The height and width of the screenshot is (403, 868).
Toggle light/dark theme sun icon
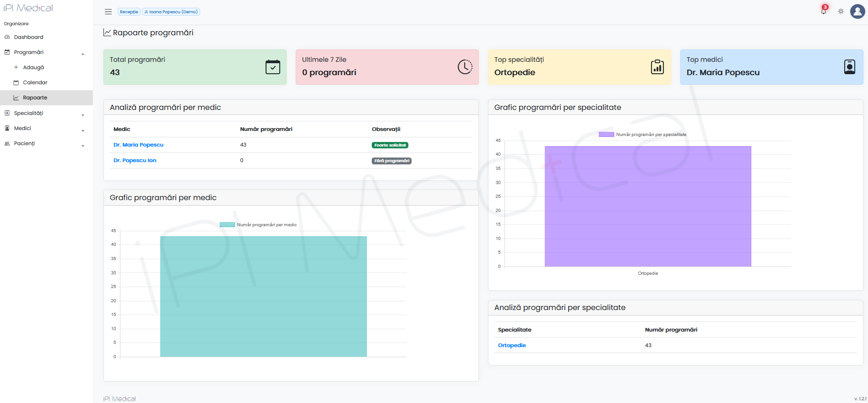(x=841, y=11)
